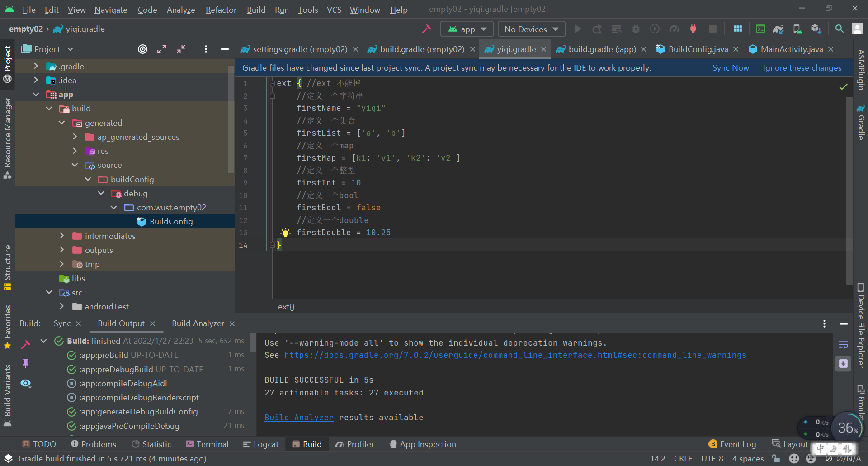868x466 pixels.
Task: Click the Sync Now link
Action: (x=730, y=67)
